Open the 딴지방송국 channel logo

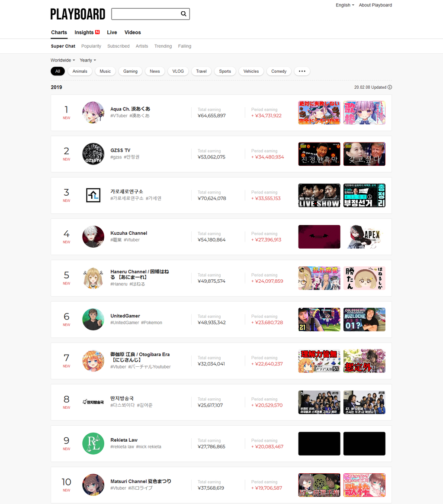[93, 402]
